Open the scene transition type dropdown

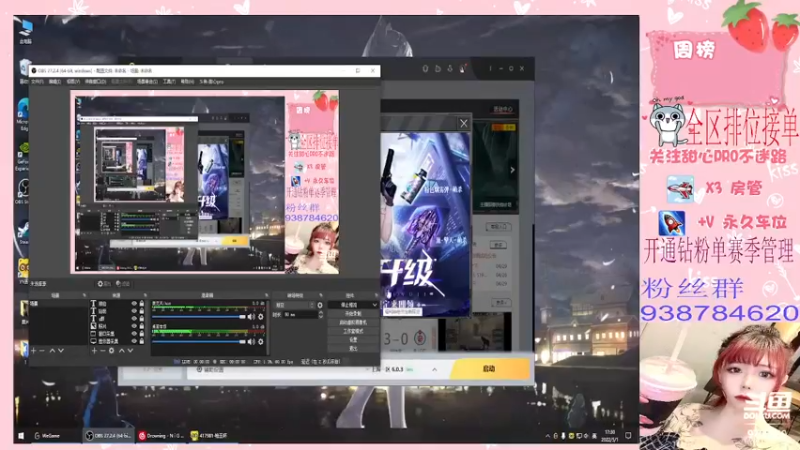tap(294, 305)
